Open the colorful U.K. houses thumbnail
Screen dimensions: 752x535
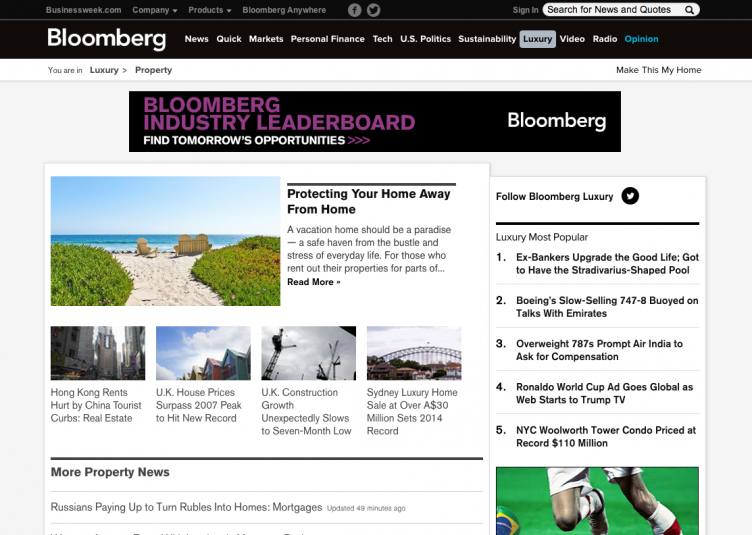(x=203, y=353)
